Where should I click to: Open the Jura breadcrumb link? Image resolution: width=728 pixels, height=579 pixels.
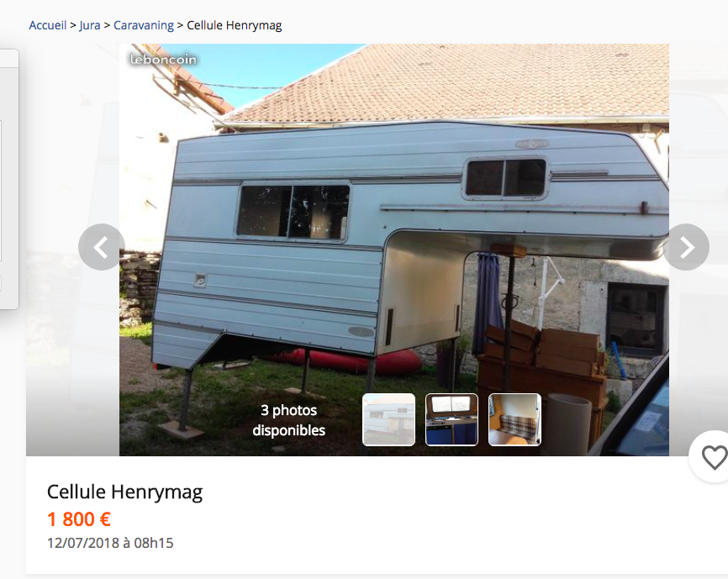point(90,25)
